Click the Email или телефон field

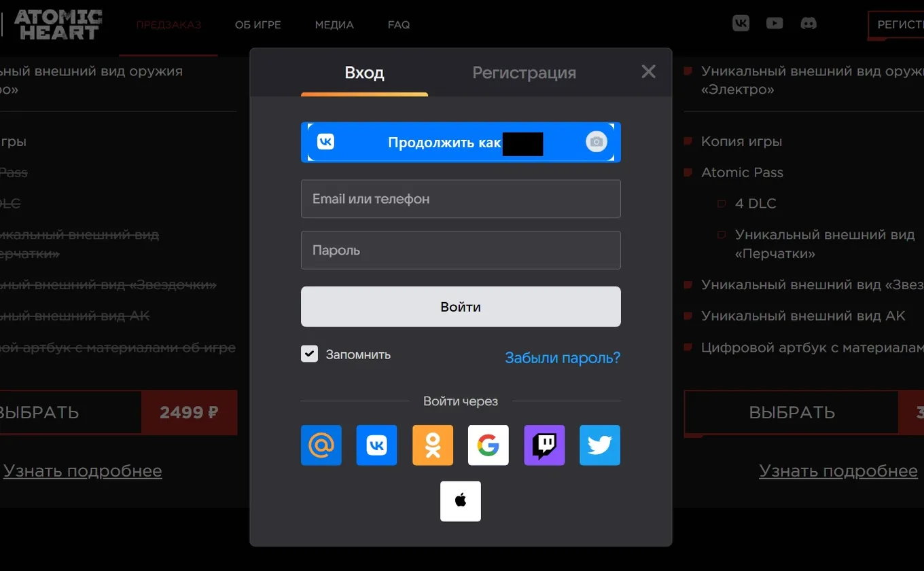(461, 199)
